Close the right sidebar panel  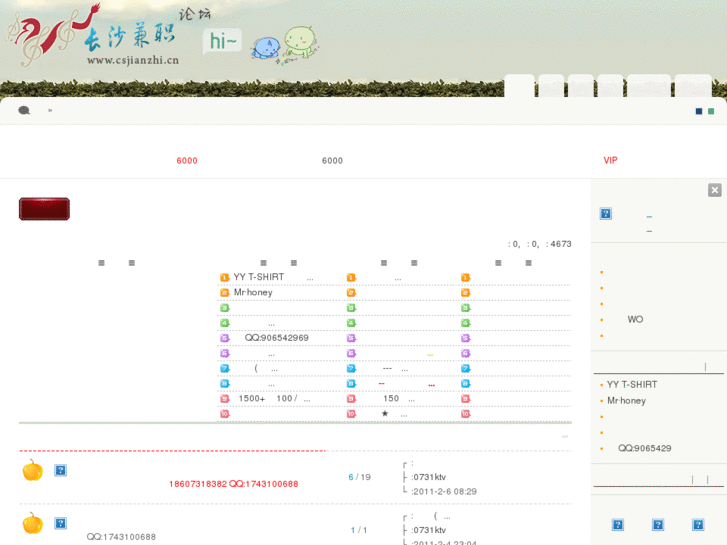[714, 190]
